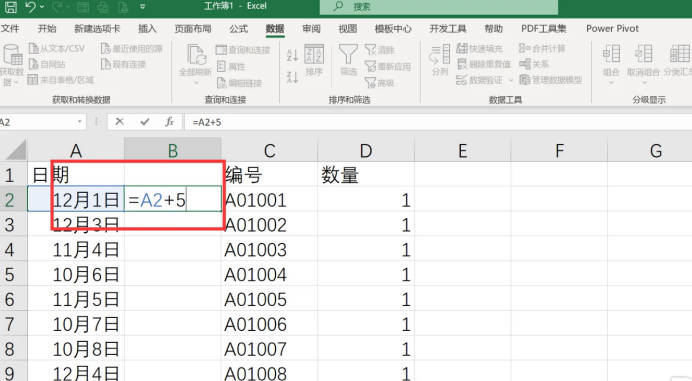The image size is (692, 381).
Task: Click the Select All corner triangle
Action: pos(16,150)
